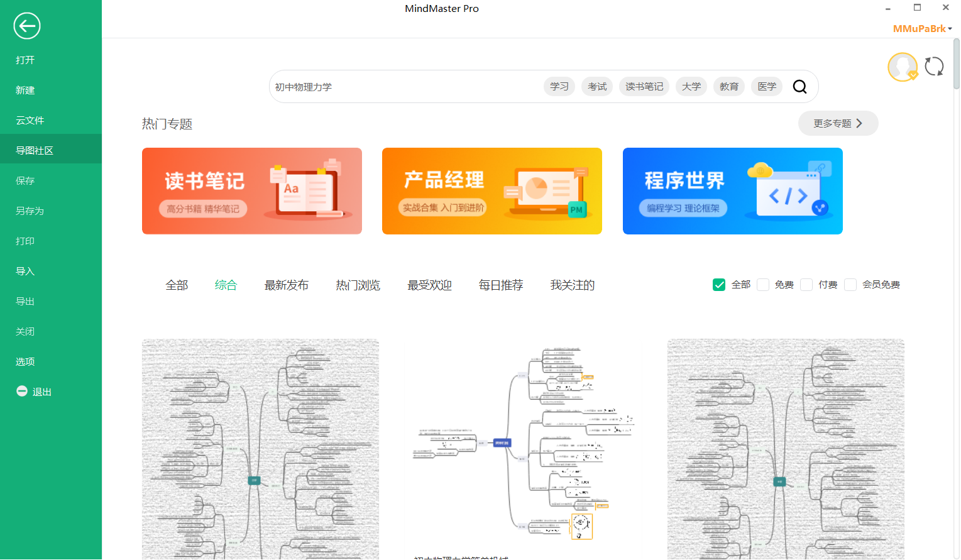This screenshot has height=560, width=961.
Task: Open the right grey mind map thumbnail
Action: [x=786, y=449]
